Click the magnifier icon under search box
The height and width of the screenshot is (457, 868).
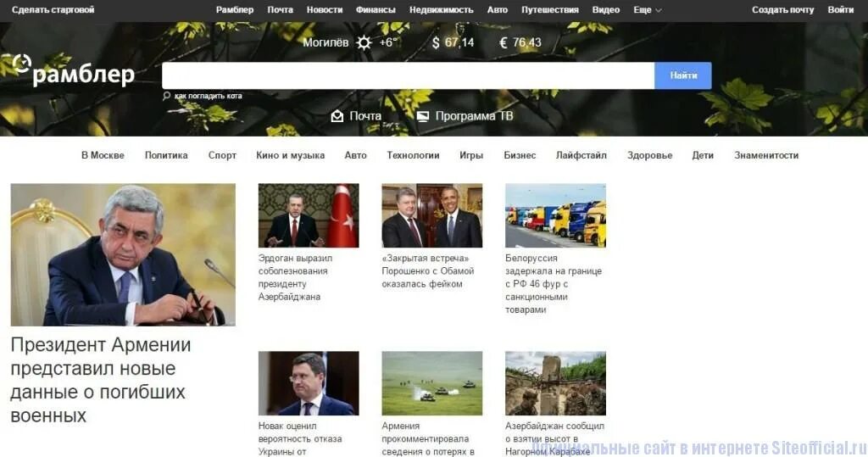click(167, 96)
